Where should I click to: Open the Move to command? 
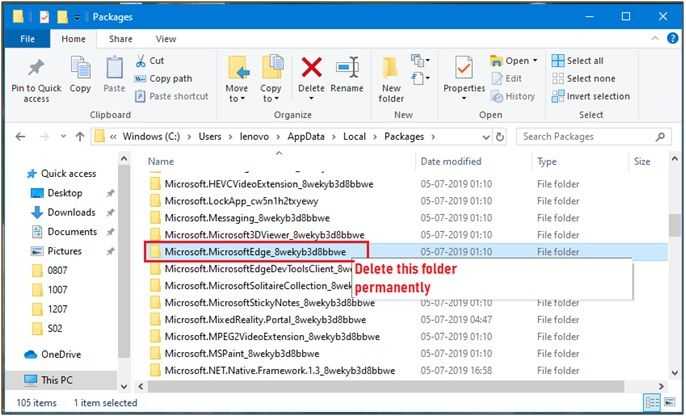click(237, 79)
